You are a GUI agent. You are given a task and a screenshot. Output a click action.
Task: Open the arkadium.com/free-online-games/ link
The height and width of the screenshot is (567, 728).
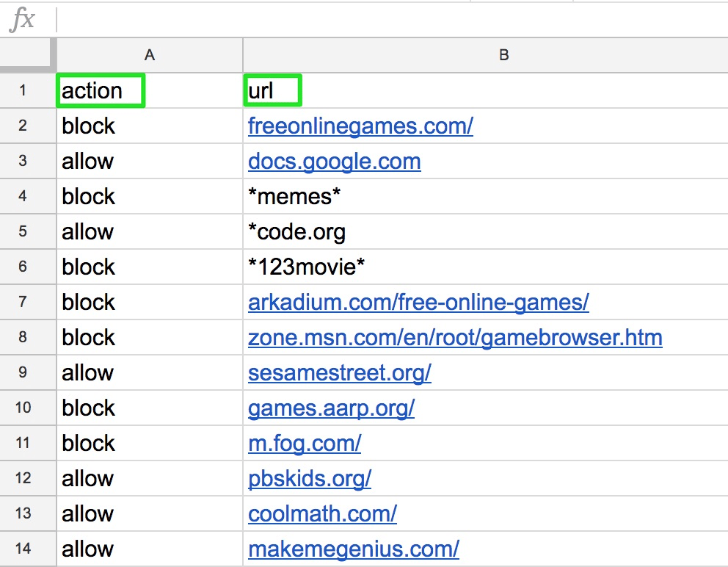point(418,302)
